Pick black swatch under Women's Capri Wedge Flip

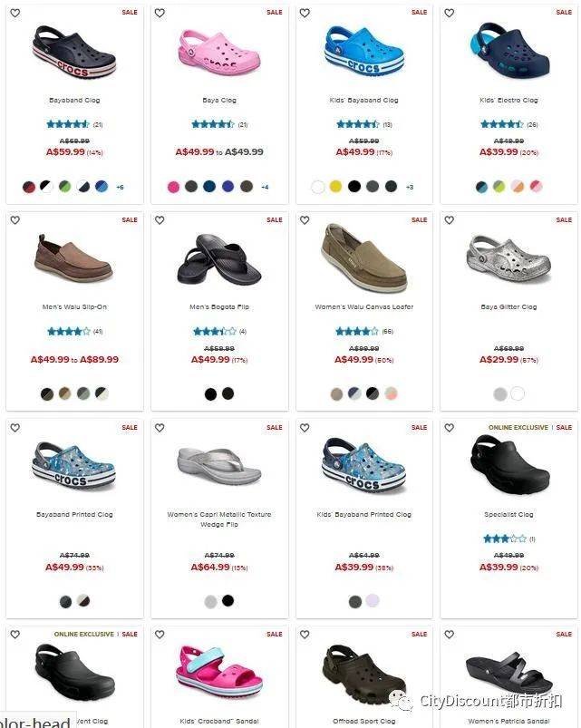(x=228, y=601)
